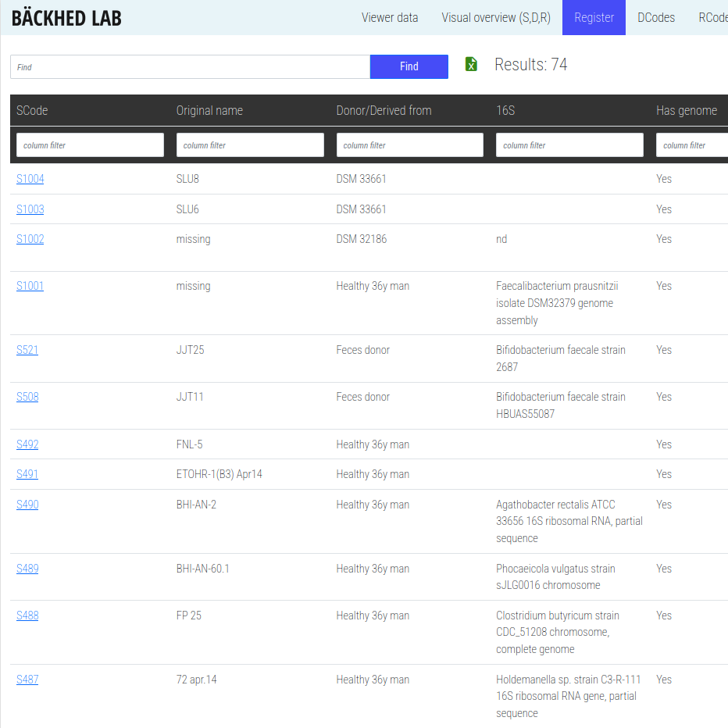This screenshot has width=728, height=728.
Task: Open the S490 strain entry
Action: [27, 505]
